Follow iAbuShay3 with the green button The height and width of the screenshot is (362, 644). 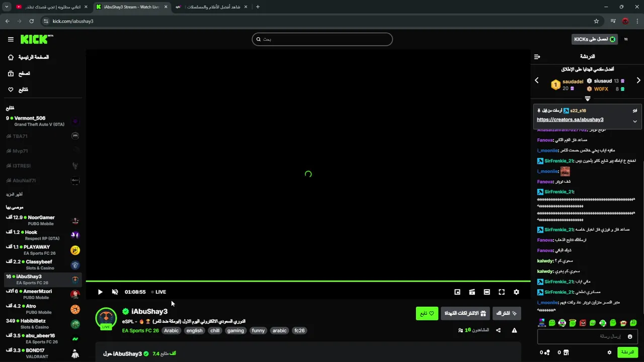point(427,313)
